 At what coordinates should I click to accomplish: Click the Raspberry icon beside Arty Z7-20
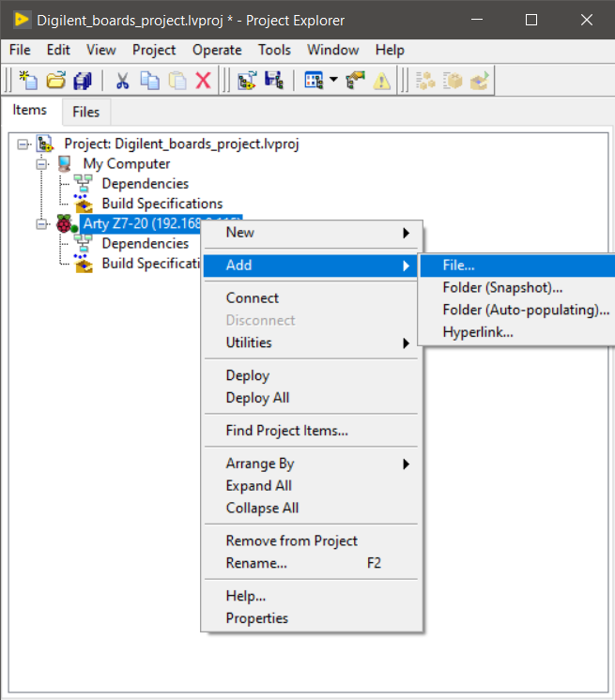65,223
